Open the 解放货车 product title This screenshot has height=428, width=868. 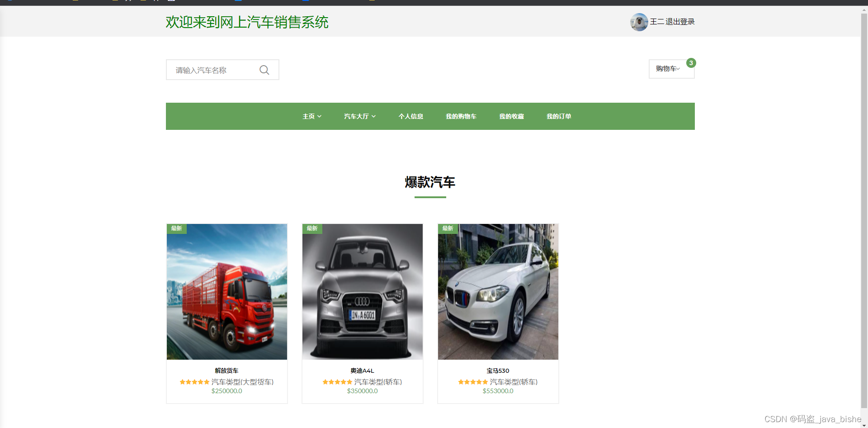pos(226,371)
